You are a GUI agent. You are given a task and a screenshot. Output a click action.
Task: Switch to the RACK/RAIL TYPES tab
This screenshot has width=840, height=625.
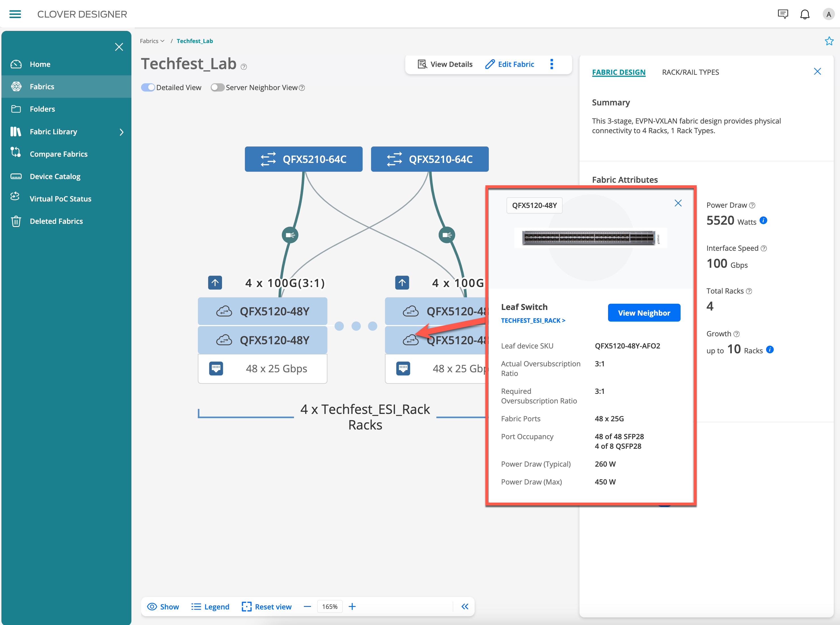click(x=690, y=72)
